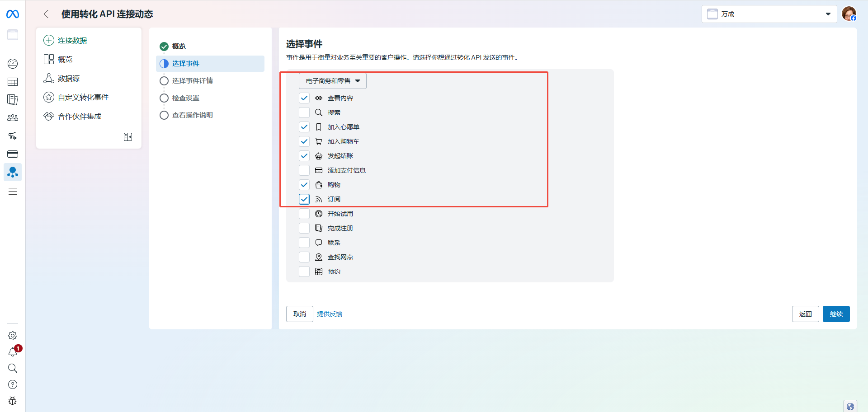868x412 pixels.
Task: Click the bug report icon
Action: click(x=13, y=401)
